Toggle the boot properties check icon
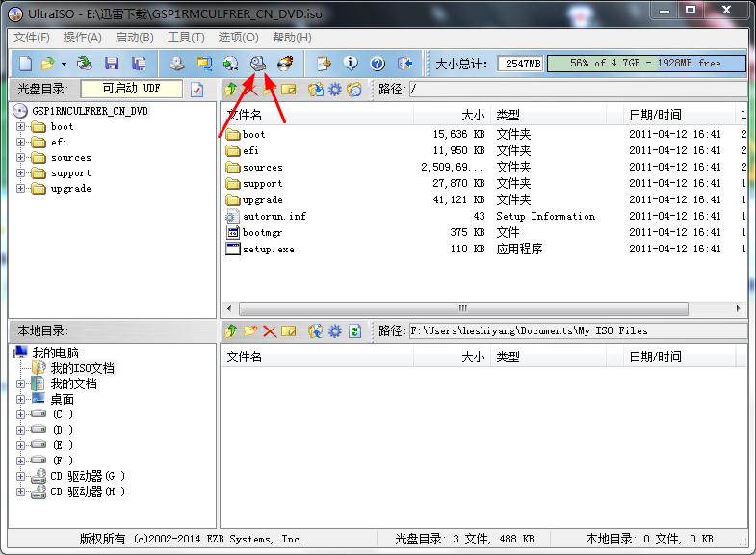Viewport: 756px width, 555px height. [x=196, y=90]
